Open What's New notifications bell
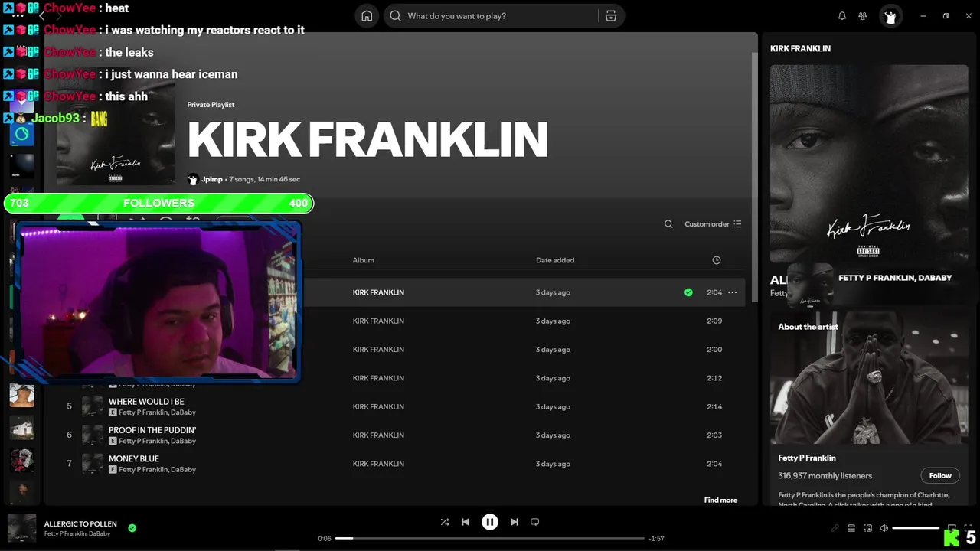Viewport: 980px width, 551px height. [842, 16]
